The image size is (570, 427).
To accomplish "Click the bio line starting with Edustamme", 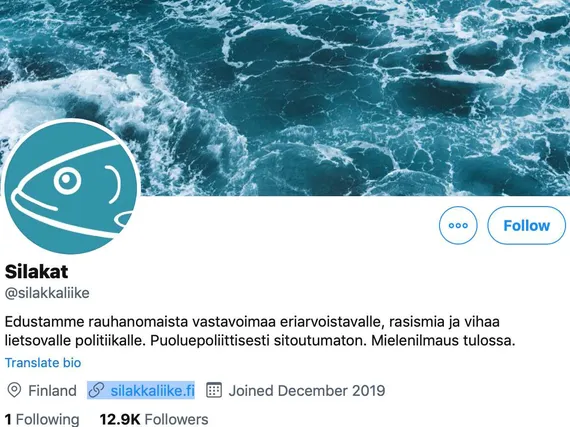I will [252, 322].
